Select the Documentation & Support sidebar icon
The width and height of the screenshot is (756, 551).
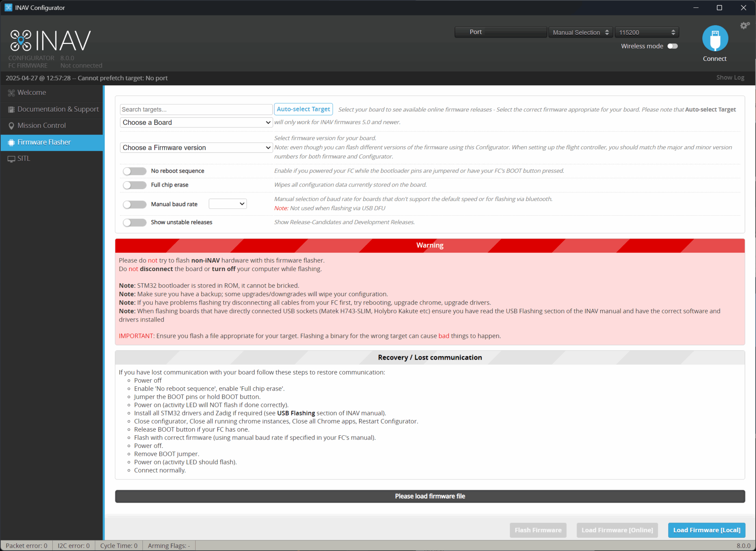[x=11, y=109]
